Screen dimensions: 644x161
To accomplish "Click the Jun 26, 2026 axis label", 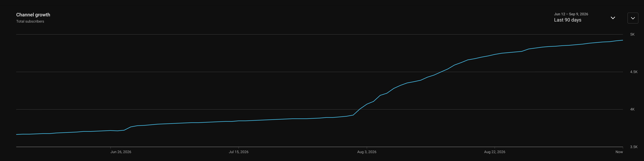I will point(121,152).
